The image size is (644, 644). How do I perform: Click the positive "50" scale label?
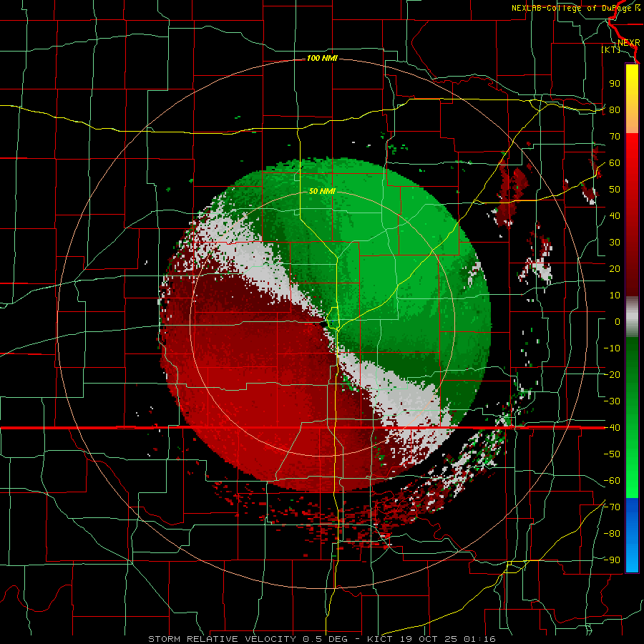[615, 190]
